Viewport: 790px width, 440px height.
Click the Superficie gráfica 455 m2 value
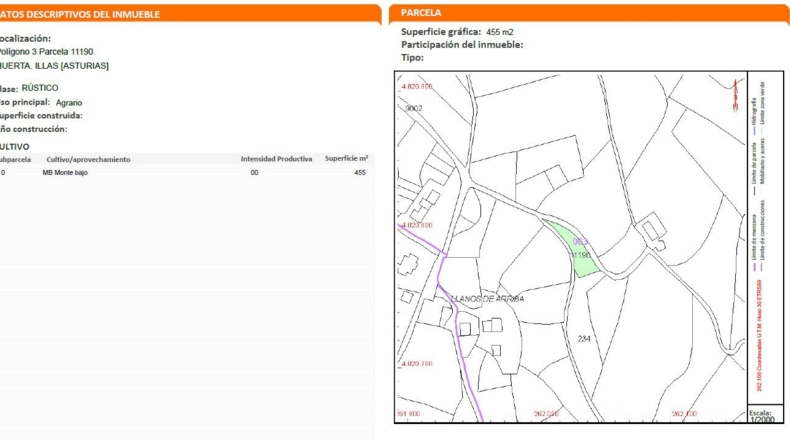(x=500, y=32)
